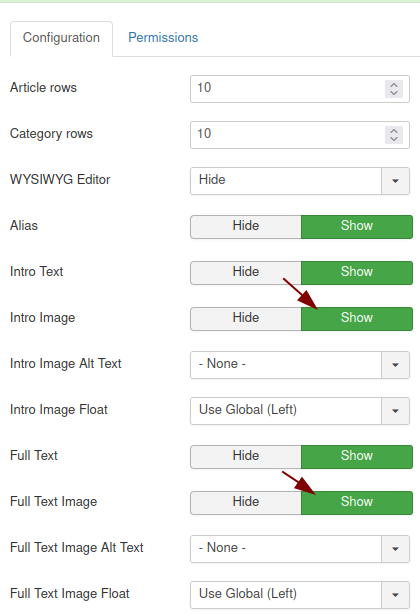The image size is (420, 616).
Task: Set Full Text Image to Hide
Action: 246,502
